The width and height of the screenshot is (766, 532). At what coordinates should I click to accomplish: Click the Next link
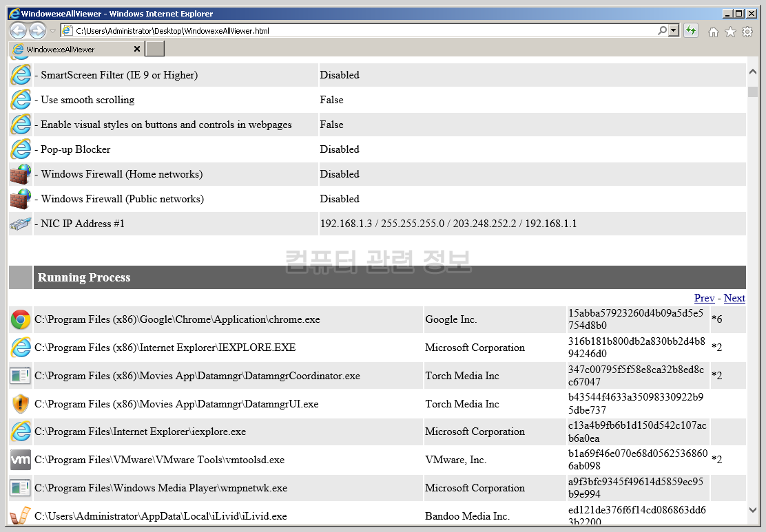[x=734, y=298]
